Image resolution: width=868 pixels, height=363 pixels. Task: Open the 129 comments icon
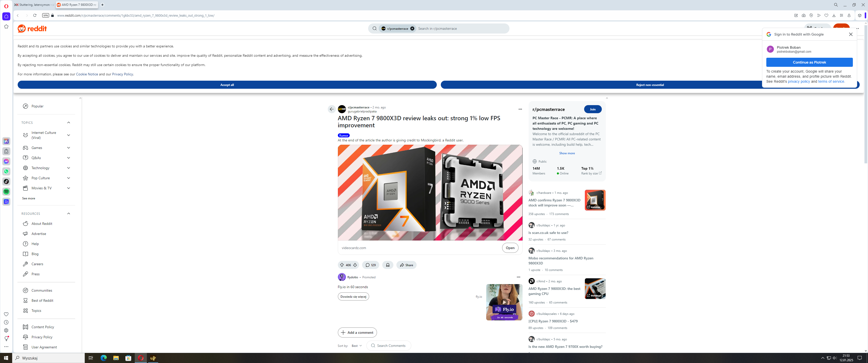coord(370,265)
